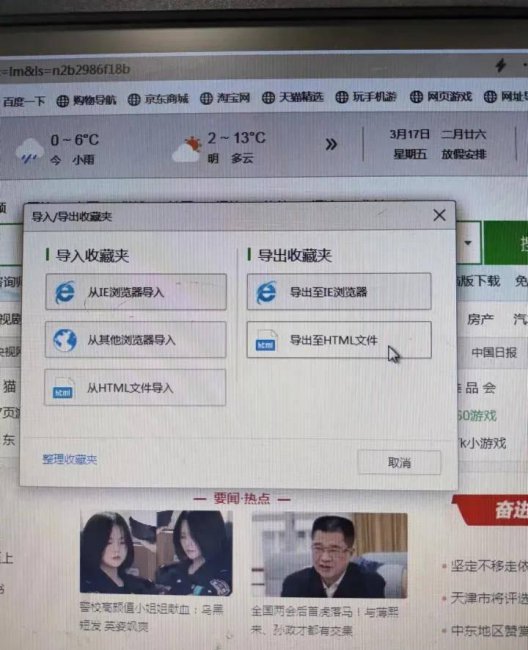Click 导出至HTML文件 button
Screen dimensions: 528x650
(339, 340)
